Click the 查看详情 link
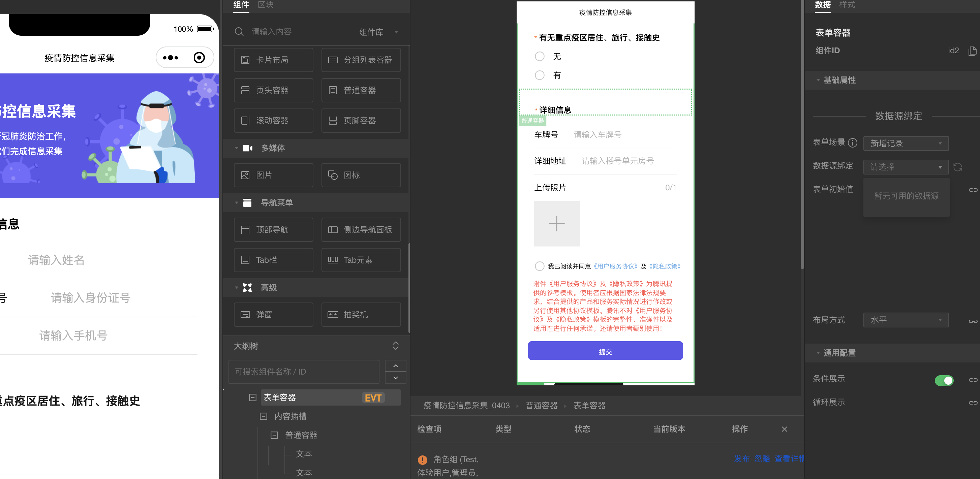The width and height of the screenshot is (980, 479). pos(789,459)
